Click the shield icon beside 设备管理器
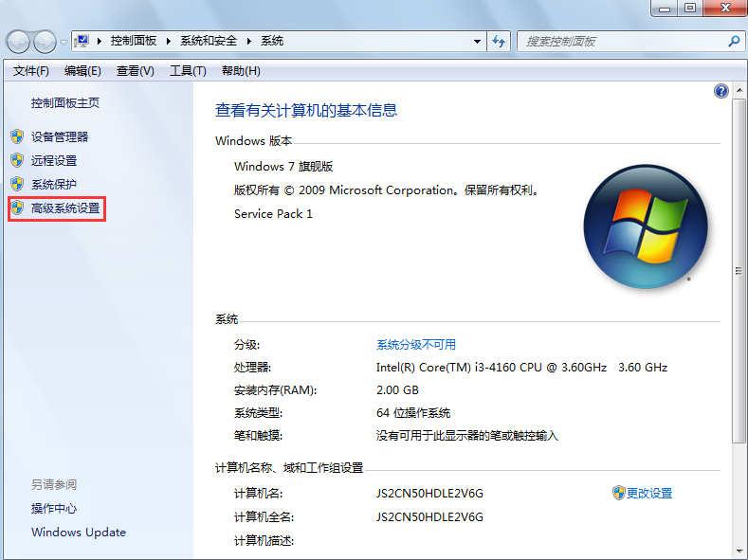Screen dimensions: 748x560 click(17, 136)
